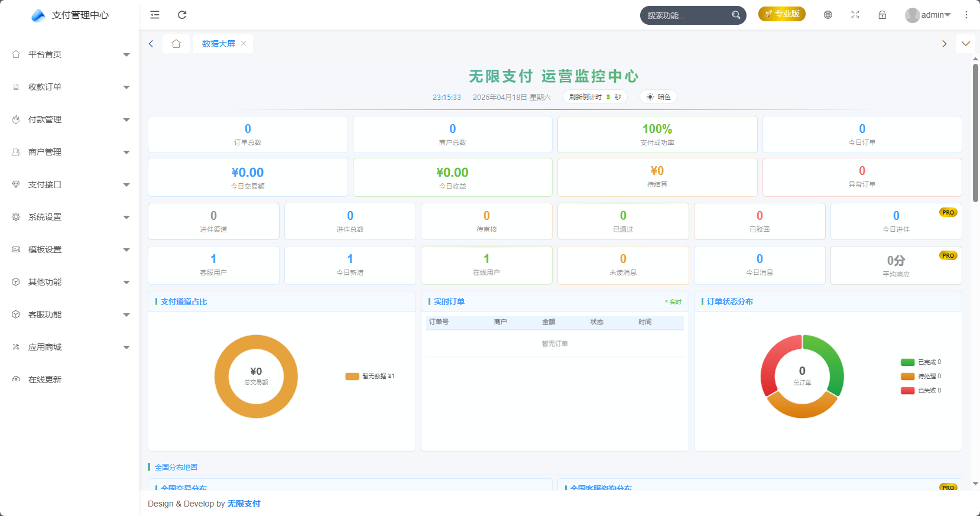Image resolution: width=980 pixels, height=516 pixels.
Task: Click the 订单总数 stat value
Action: click(248, 129)
